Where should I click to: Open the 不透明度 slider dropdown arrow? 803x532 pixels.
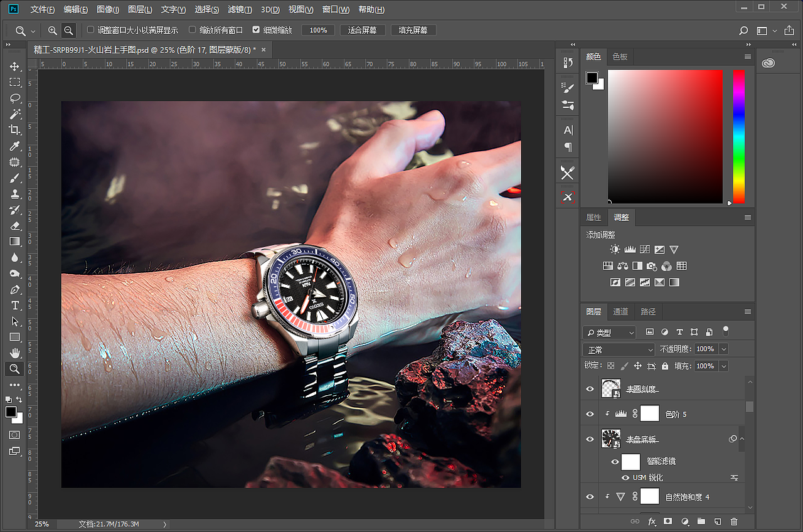pyautogui.click(x=724, y=349)
